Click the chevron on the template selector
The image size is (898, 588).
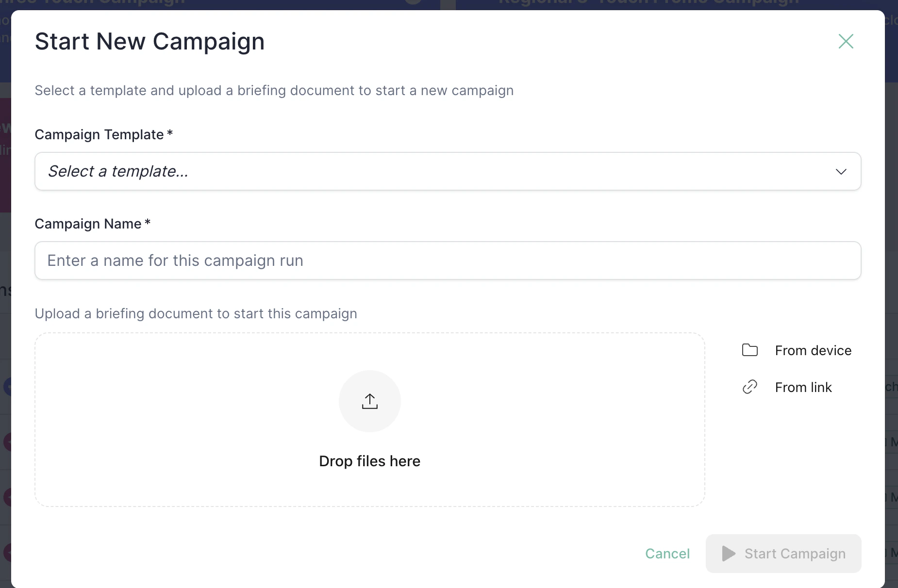tap(841, 171)
